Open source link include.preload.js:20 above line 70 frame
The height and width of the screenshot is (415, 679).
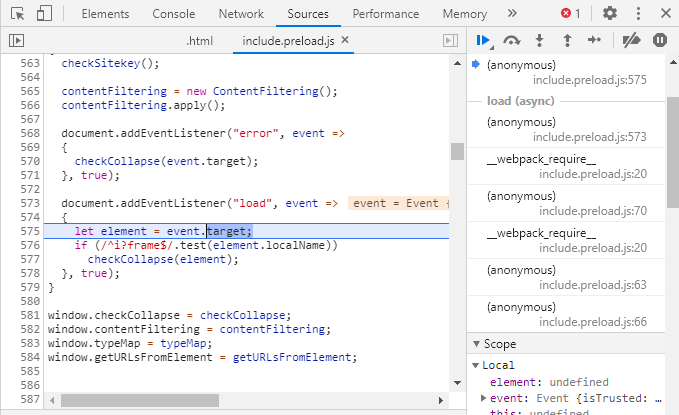coord(593,174)
